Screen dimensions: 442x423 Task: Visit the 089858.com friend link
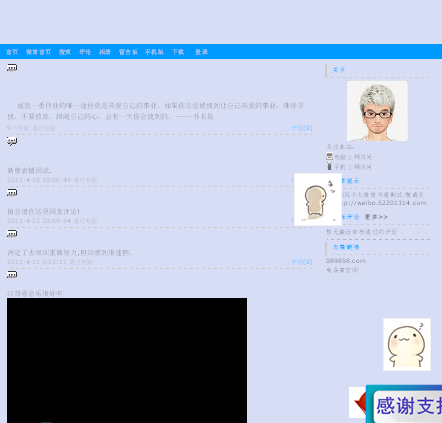[346, 261]
